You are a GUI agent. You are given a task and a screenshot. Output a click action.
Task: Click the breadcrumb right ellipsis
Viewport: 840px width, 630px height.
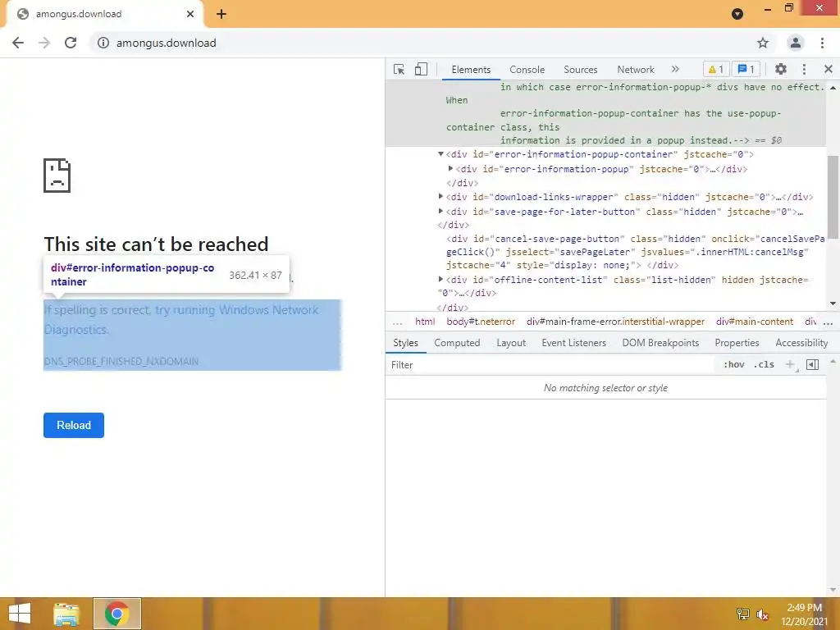829,322
